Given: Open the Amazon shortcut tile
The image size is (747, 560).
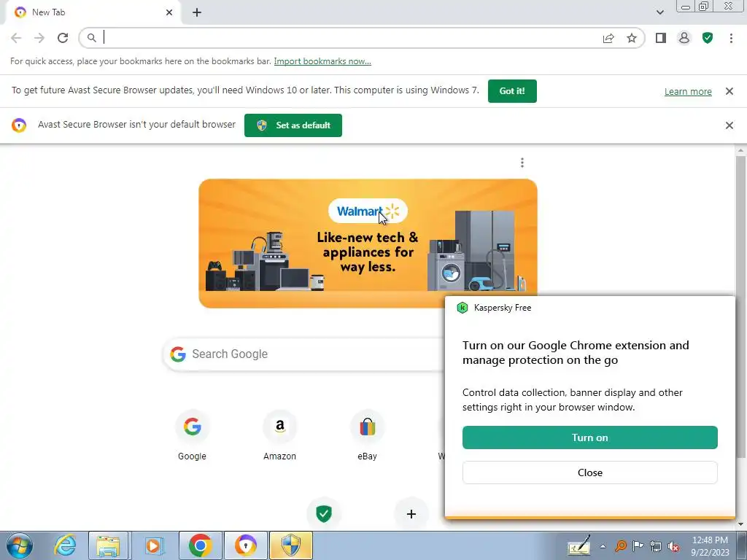Looking at the screenshot, I should [x=279, y=435].
